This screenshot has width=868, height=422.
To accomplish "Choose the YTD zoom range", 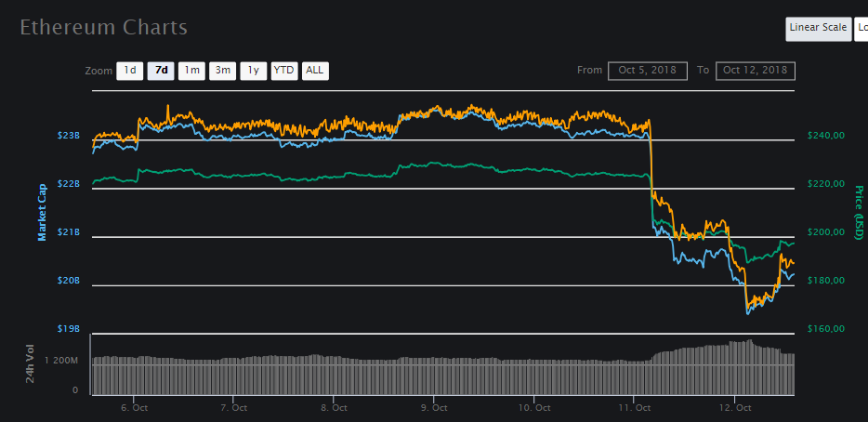I will click(284, 71).
